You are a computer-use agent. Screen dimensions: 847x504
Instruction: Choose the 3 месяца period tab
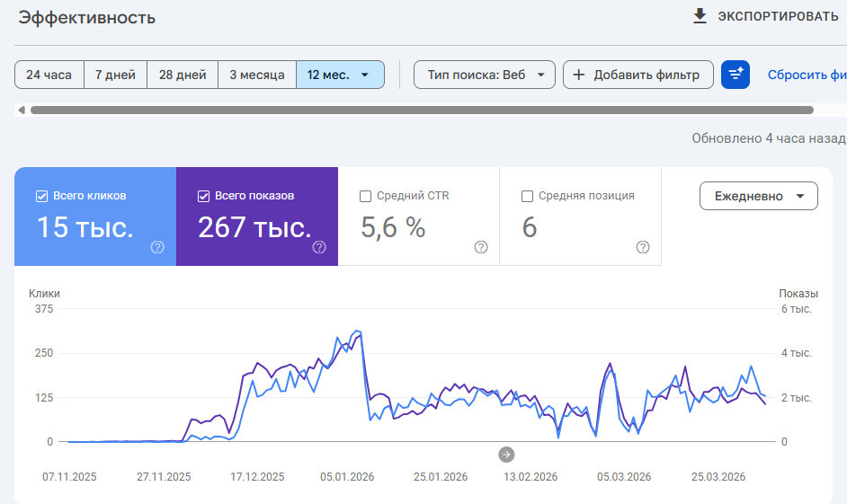[257, 75]
